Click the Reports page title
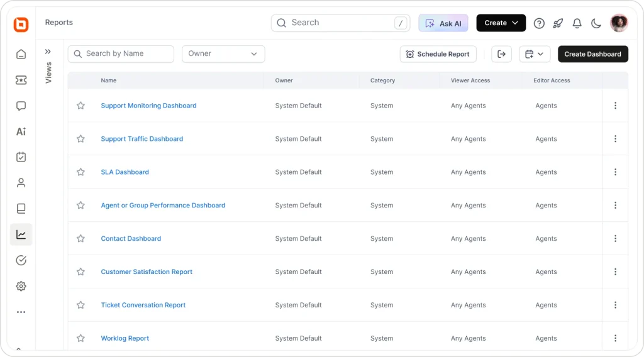This screenshot has width=644, height=357. click(x=58, y=23)
